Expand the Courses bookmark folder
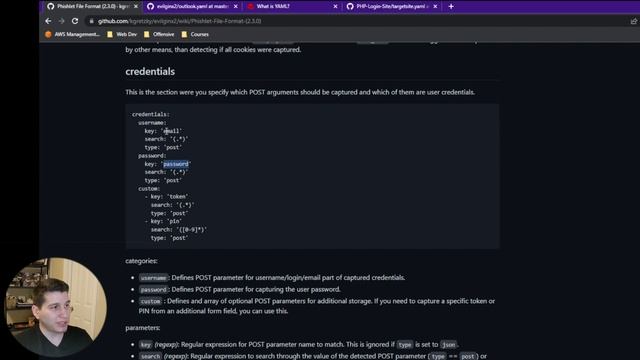The width and height of the screenshot is (640, 360). pyautogui.click(x=195, y=34)
